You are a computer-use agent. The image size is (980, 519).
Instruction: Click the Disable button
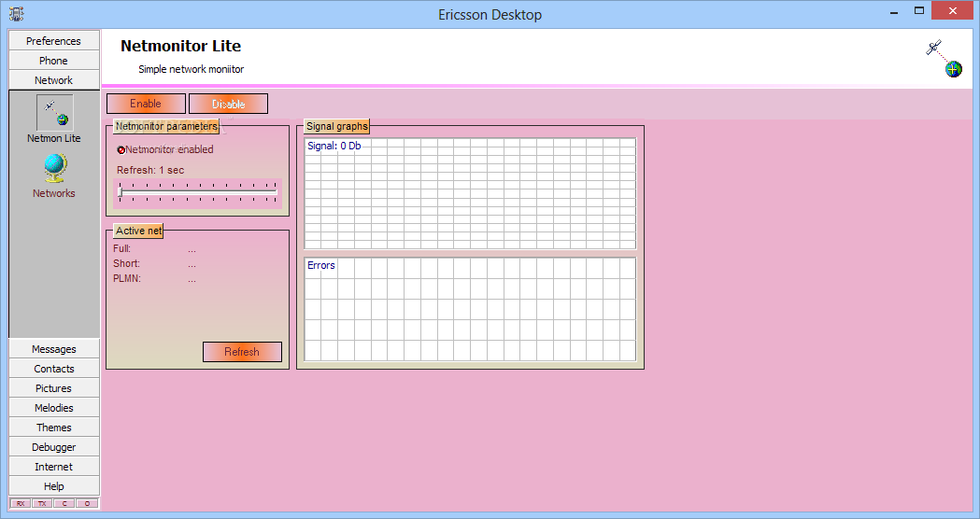(x=228, y=104)
